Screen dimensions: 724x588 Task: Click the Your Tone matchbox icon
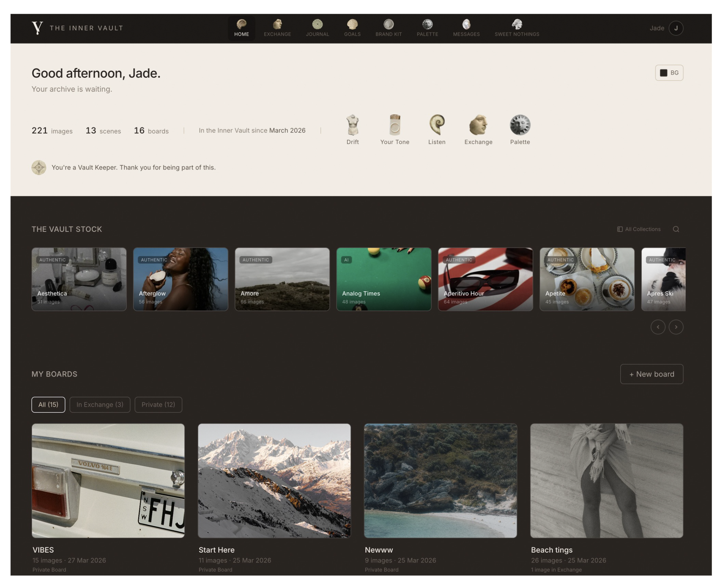point(394,125)
